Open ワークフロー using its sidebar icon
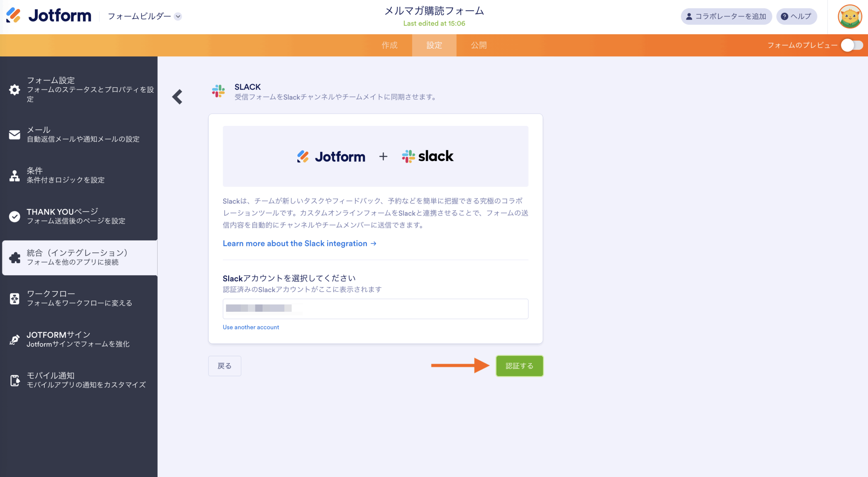The image size is (868, 477). [x=15, y=298]
